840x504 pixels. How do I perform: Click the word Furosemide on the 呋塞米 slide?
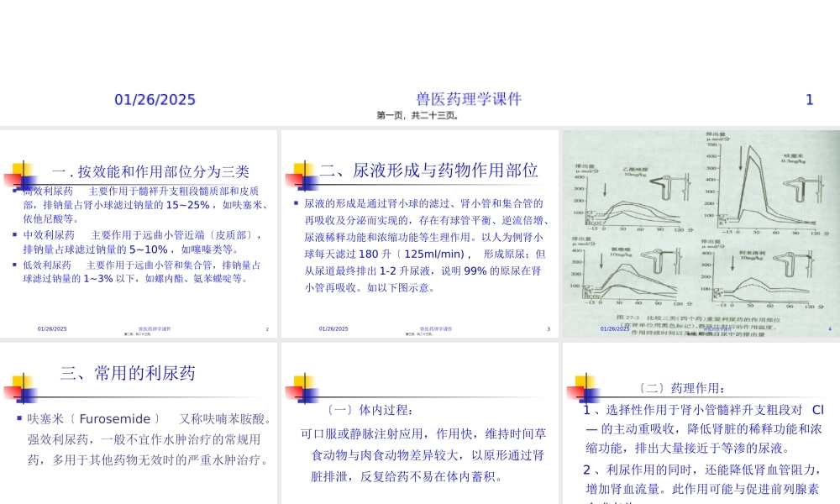[116, 417]
